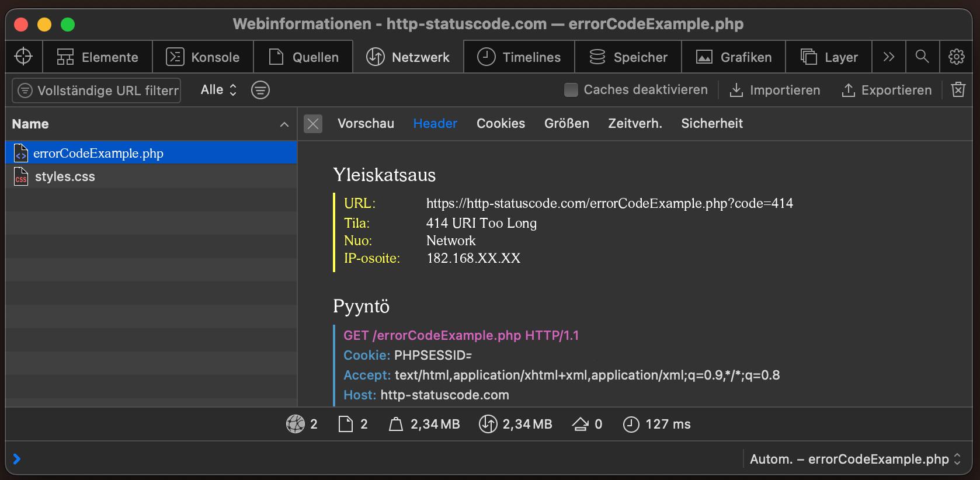980x480 pixels.
Task: Click the transferred size arrows icon
Action: [x=488, y=424]
